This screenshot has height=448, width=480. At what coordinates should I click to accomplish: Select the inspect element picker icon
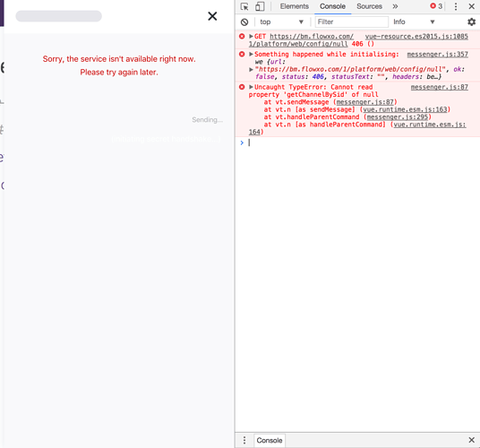[x=244, y=6]
